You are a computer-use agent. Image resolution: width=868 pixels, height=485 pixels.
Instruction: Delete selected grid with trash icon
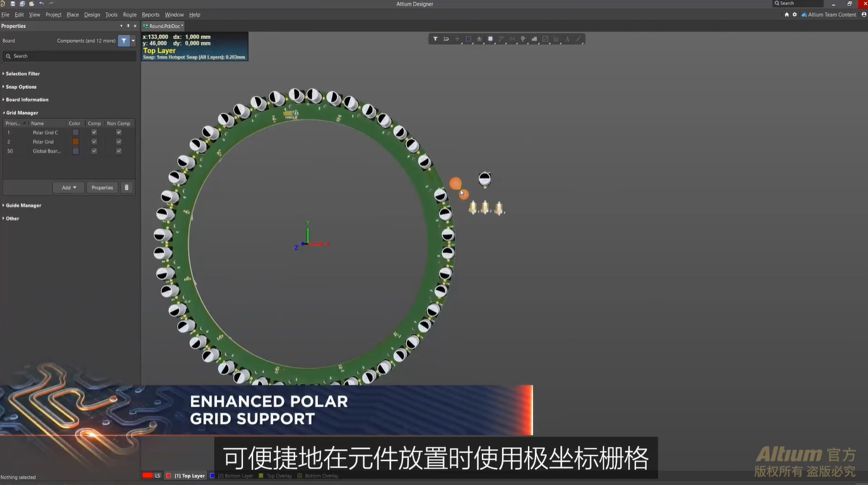coord(126,187)
